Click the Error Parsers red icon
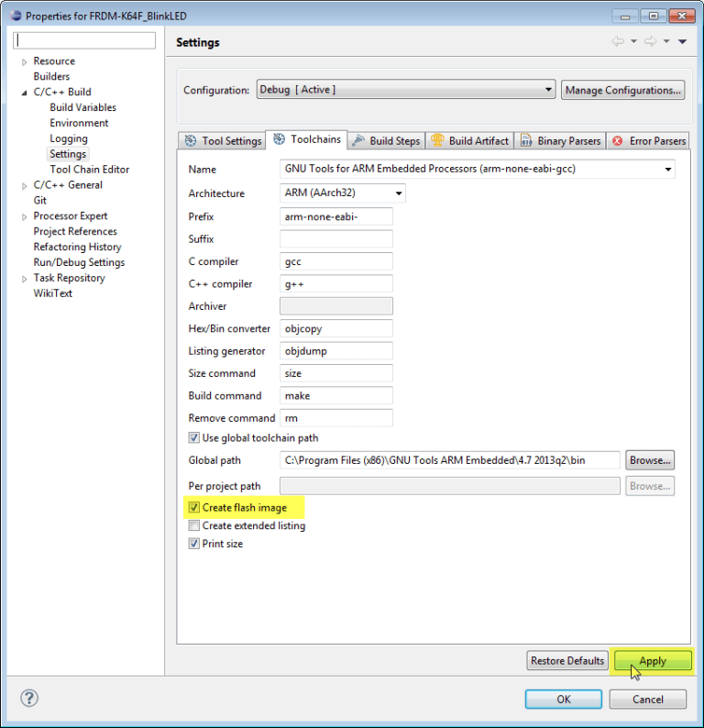The height and width of the screenshot is (728, 704). click(617, 140)
